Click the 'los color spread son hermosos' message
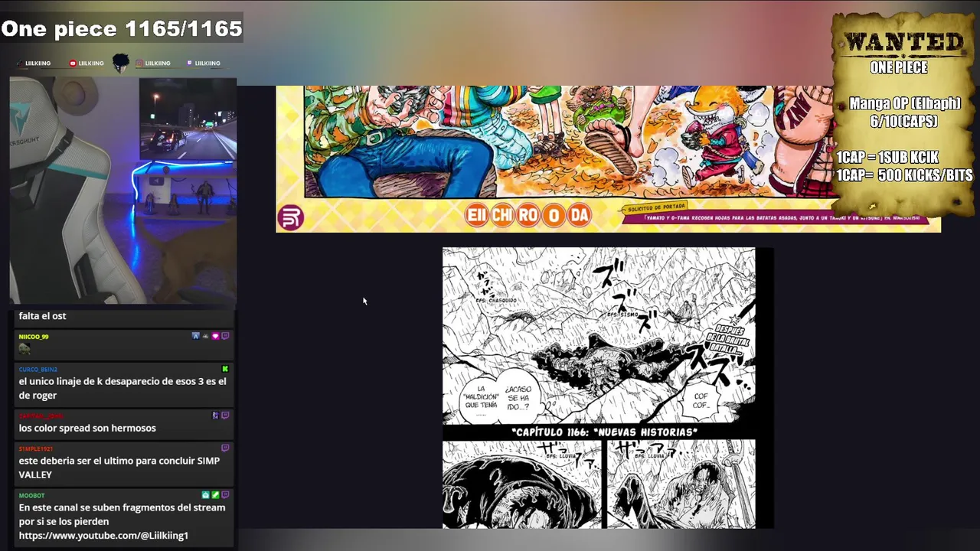The image size is (980, 551). coord(87,428)
